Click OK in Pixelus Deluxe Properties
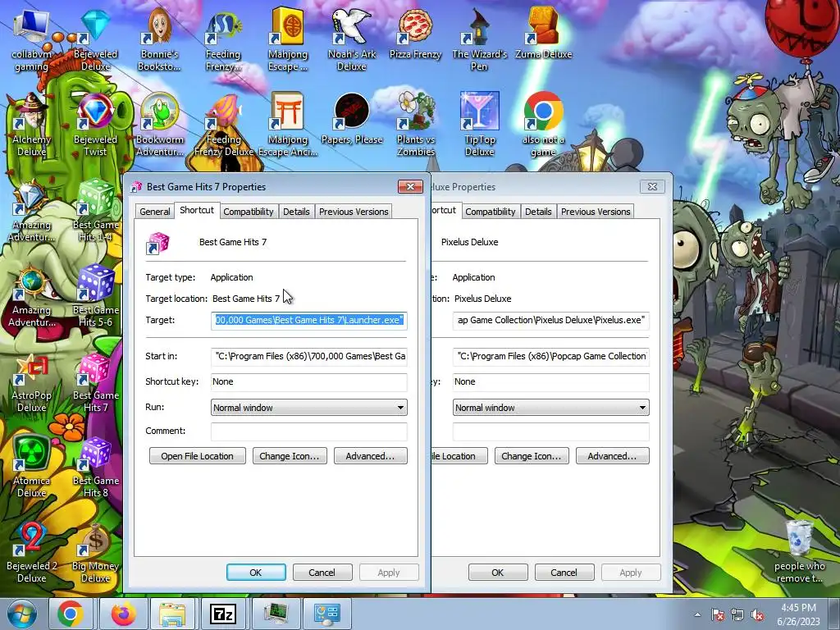The height and width of the screenshot is (630, 840). (498, 572)
